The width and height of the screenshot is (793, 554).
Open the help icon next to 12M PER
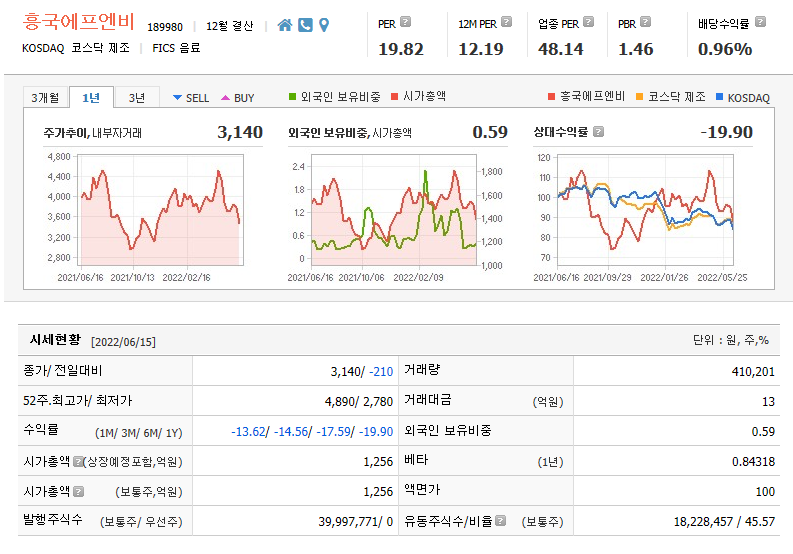[x=506, y=22]
